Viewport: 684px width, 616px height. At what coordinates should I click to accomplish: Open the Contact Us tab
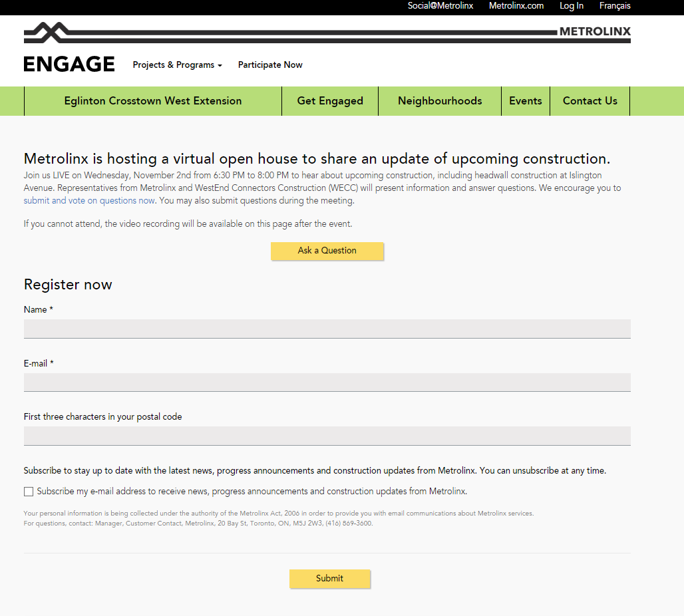pos(590,100)
